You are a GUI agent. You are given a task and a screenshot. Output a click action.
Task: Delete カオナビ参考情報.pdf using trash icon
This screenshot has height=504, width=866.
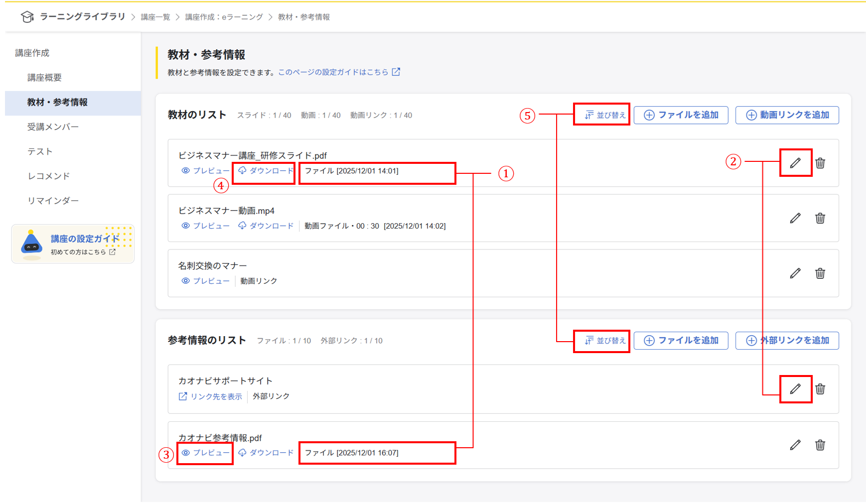(x=820, y=445)
